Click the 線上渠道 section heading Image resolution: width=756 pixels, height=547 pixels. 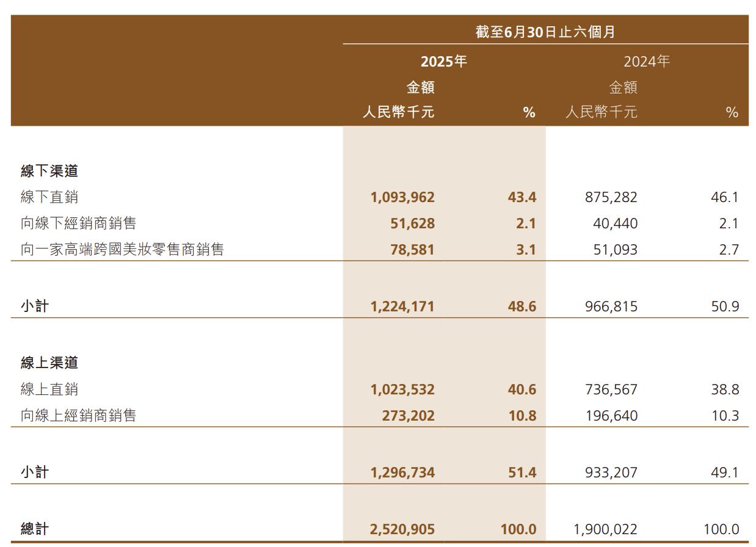click(x=49, y=363)
